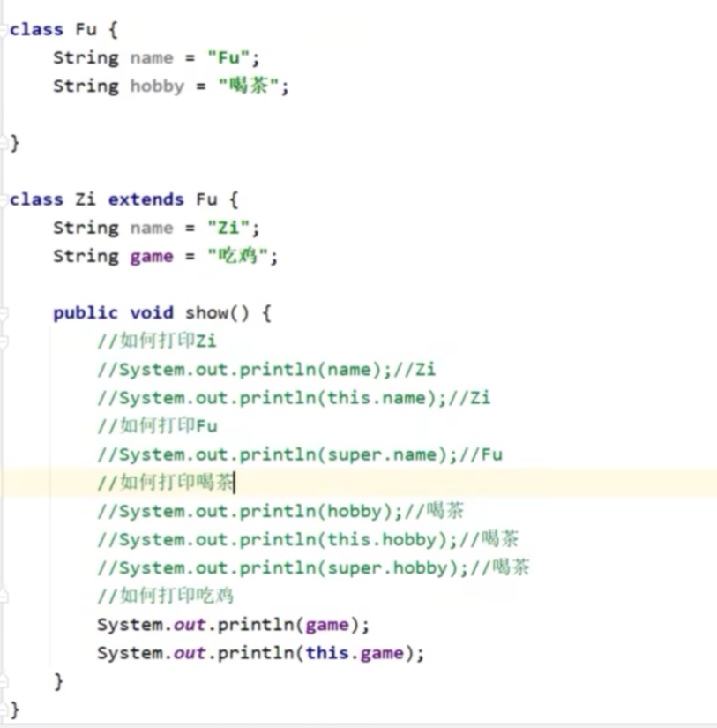Click this keyword in println(this.game)
This screenshot has width=717, height=728.
coord(326,653)
